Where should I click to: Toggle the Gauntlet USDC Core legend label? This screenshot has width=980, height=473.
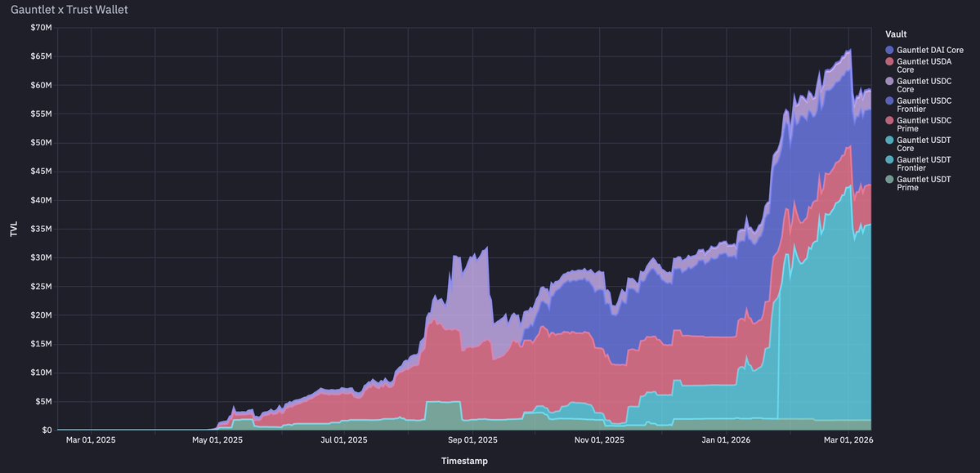[x=924, y=85]
